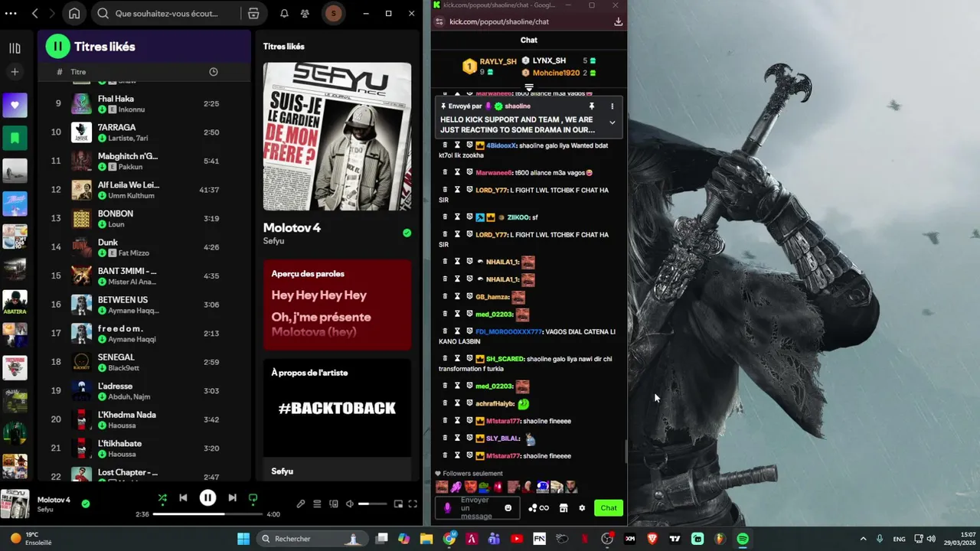Enter full screen with Spotify's fullscreen icon
Image resolution: width=980 pixels, height=551 pixels.
coord(413,504)
